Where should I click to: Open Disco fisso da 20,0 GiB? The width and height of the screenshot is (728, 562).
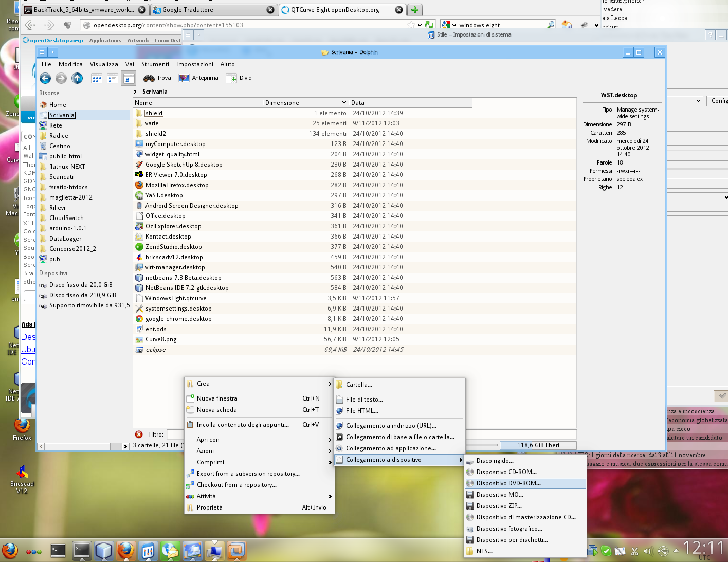pos(81,285)
